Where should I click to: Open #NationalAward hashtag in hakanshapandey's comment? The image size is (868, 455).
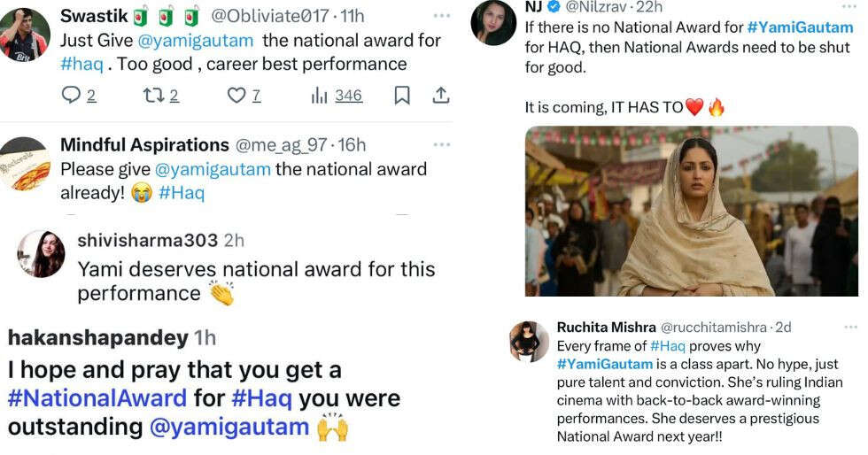click(97, 398)
